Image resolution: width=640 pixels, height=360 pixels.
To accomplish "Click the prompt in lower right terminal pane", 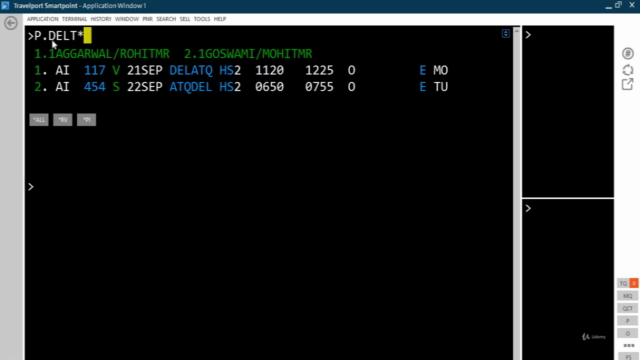I will coord(528,209).
